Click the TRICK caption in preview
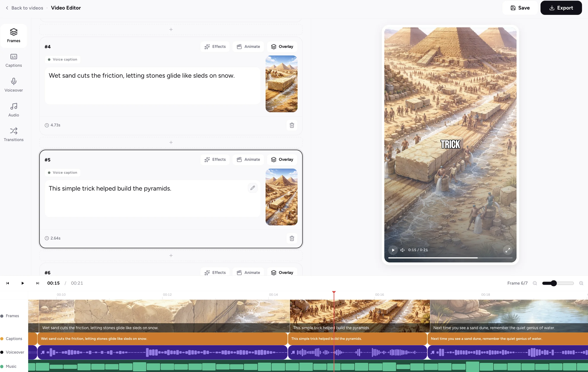Screen dimensions: 588x372 tap(450, 144)
